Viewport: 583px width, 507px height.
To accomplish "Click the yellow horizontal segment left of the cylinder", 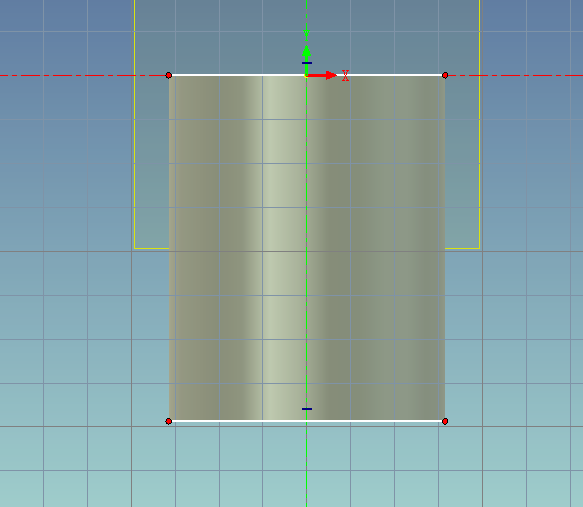I will click(x=152, y=248).
